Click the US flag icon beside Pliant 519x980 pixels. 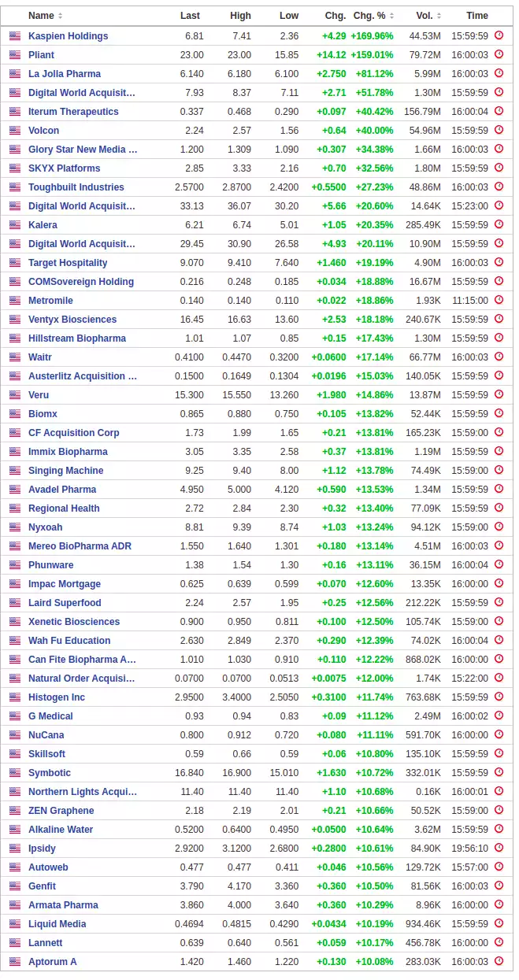pos(15,55)
